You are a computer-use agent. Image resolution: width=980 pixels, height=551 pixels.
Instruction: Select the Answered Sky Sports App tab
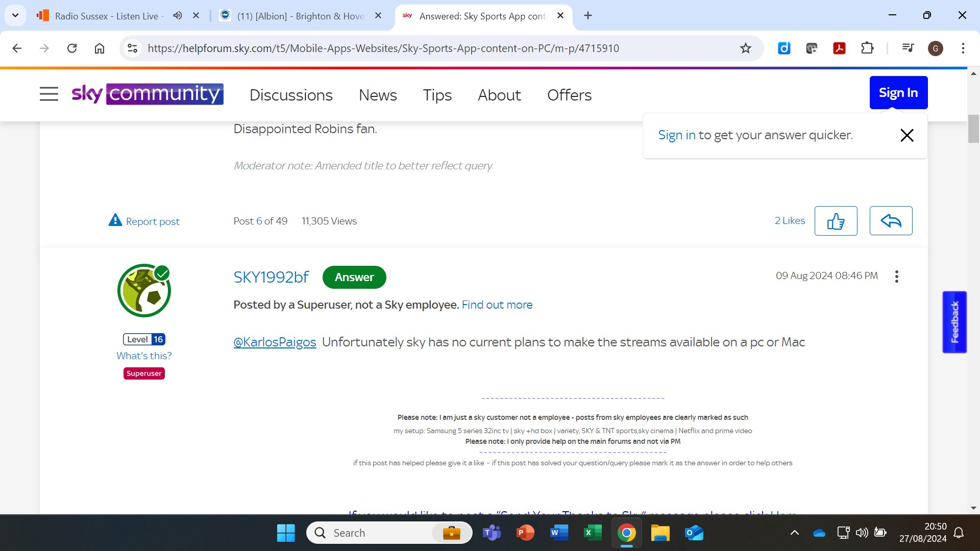point(483,16)
